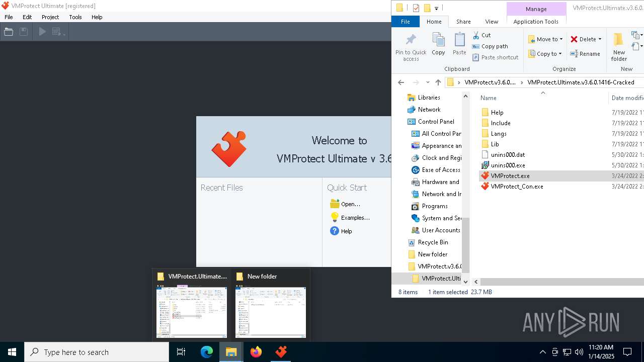Click Copy path in the ribbon
644x362 pixels.
pyautogui.click(x=490, y=46)
